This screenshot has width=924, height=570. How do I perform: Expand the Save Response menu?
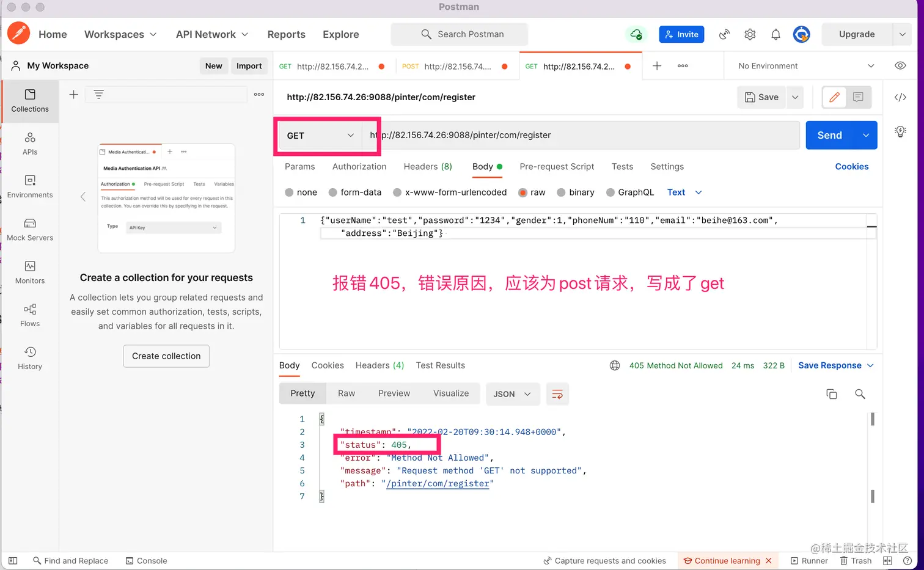(x=836, y=365)
